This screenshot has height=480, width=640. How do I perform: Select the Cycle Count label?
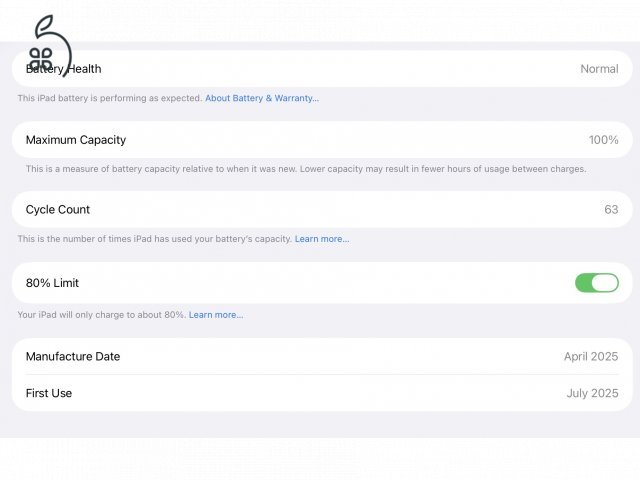click(x=58, y=210)
